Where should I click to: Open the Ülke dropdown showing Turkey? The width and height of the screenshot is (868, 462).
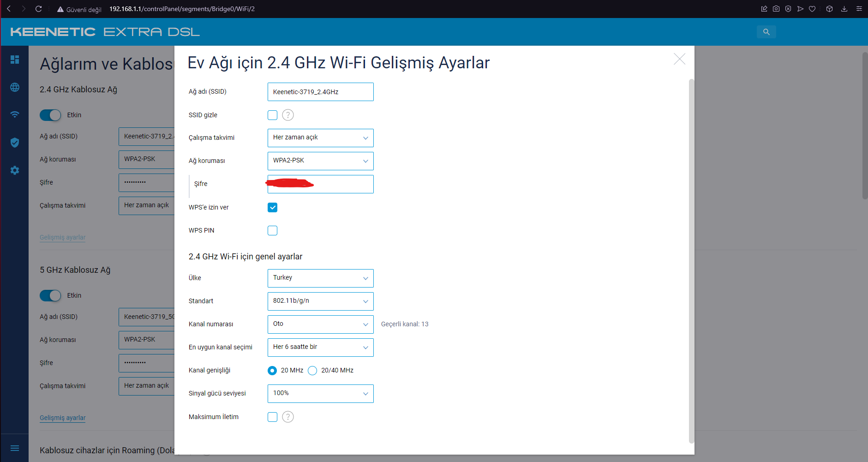point(321,278)
